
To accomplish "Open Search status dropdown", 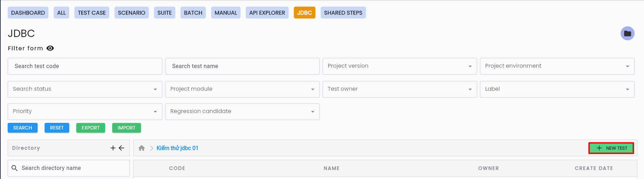I will click(x=85, y=89).
